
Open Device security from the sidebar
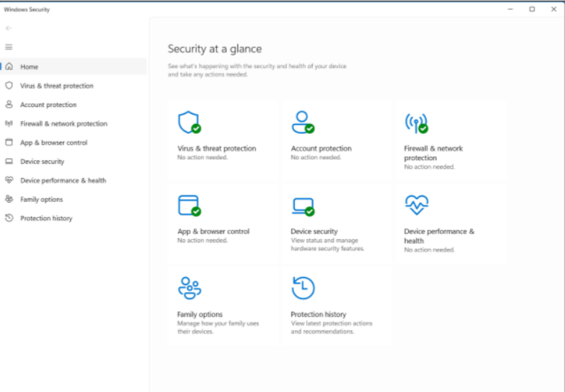click(42, 162)
